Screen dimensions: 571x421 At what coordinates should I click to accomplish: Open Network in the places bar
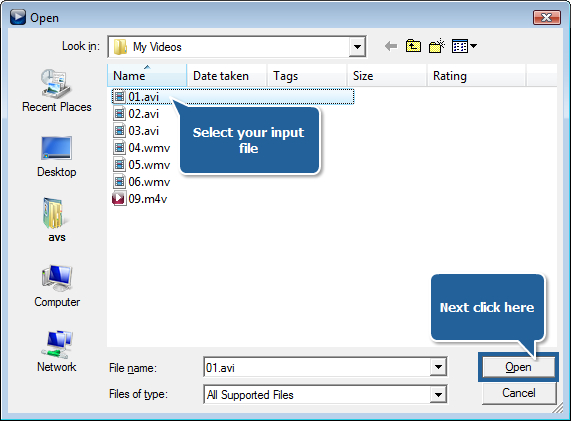coord(56,351)
